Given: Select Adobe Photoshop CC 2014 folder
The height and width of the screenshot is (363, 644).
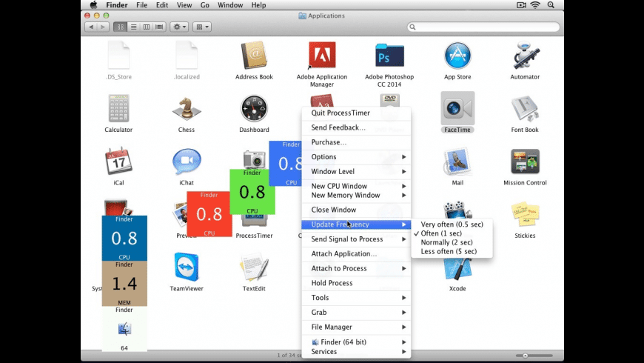Looking at the screenshot, I should click(389, 55).
